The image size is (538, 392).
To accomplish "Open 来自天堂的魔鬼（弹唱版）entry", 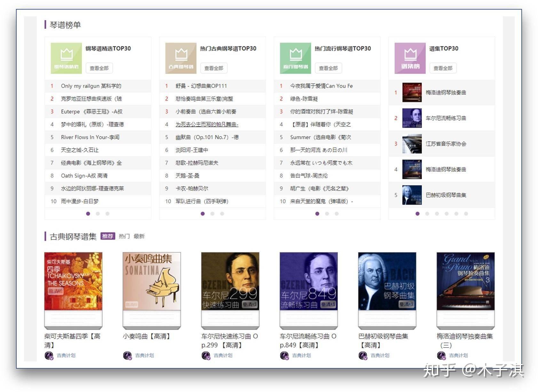I will [321, 201].
